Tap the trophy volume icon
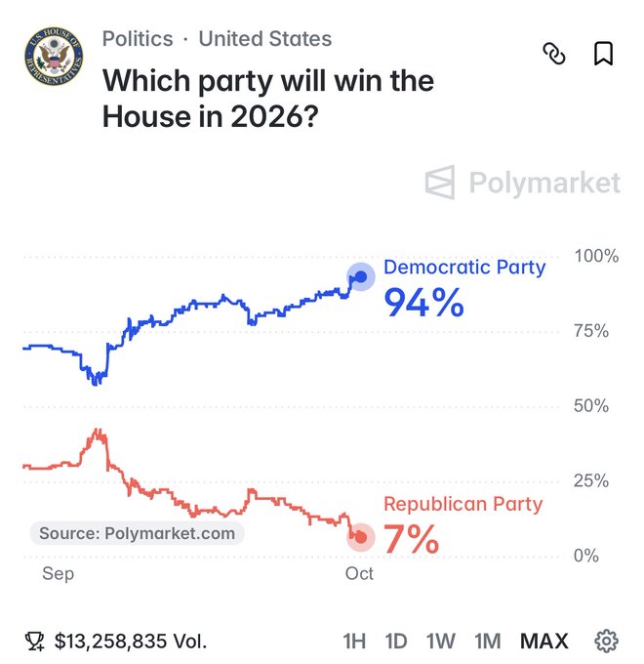This screenshot has height=664, width=644. pos(34,642)
